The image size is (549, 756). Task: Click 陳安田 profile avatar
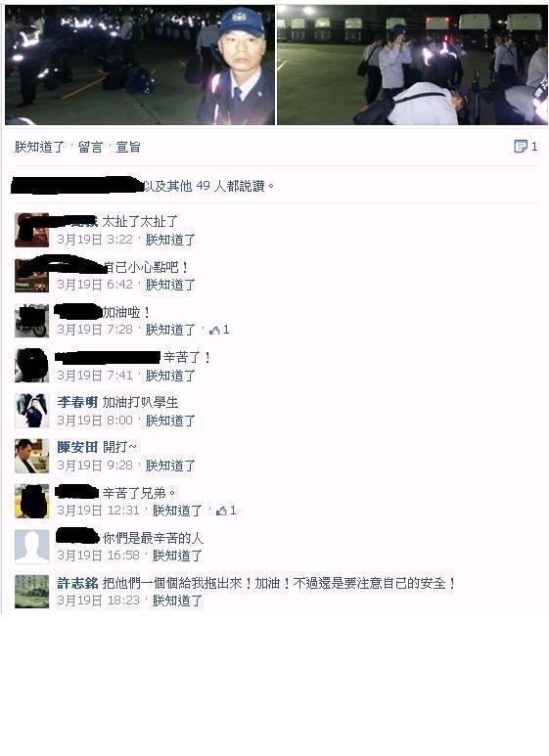tap(32, 456)
